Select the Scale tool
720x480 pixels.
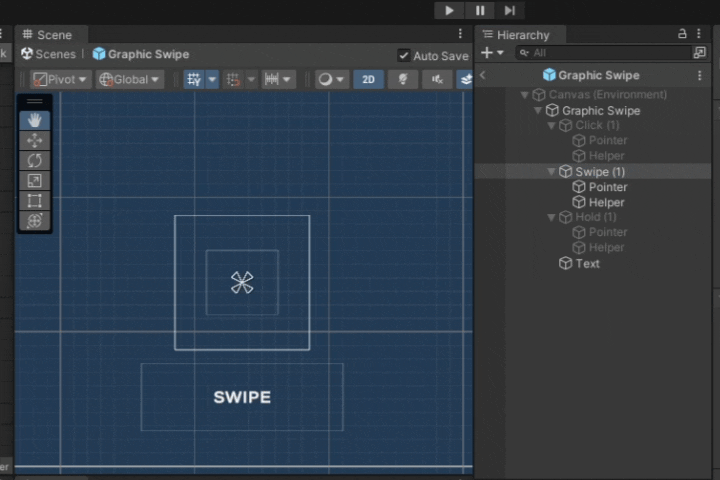[x=35, y=181]
